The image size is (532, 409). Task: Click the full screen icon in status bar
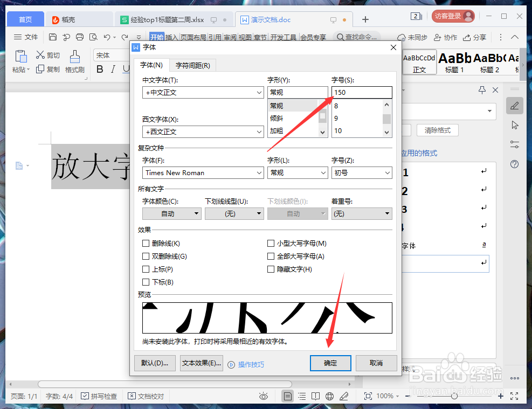[369, 396]
